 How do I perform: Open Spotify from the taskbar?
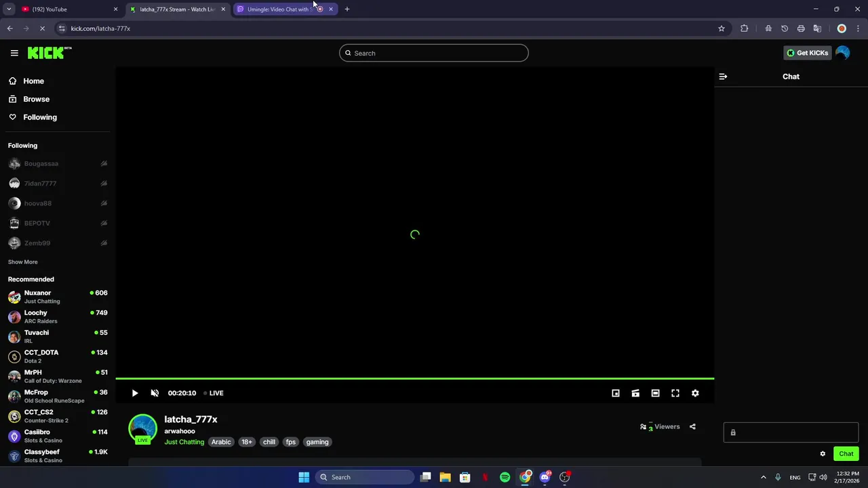coord(505,477)
